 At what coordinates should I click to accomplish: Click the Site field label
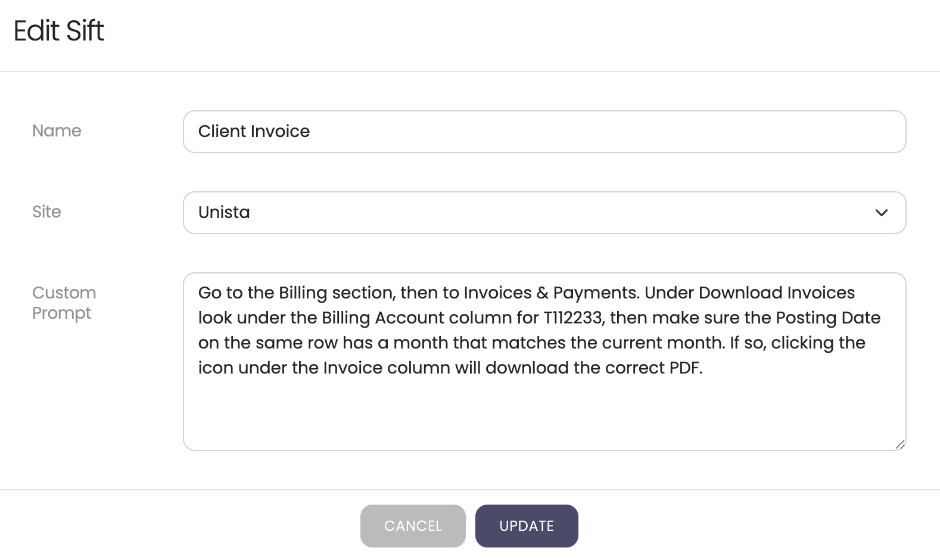(x=46, y=212)
